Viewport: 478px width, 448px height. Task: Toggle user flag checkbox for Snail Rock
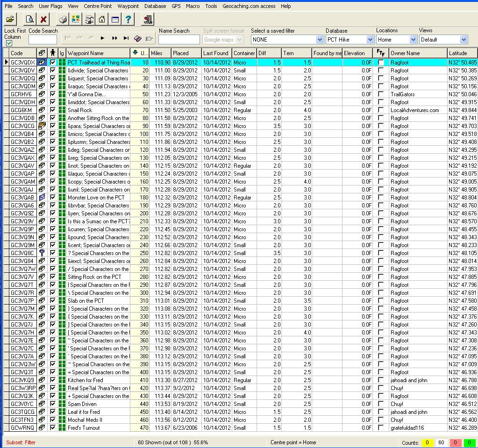53,110
